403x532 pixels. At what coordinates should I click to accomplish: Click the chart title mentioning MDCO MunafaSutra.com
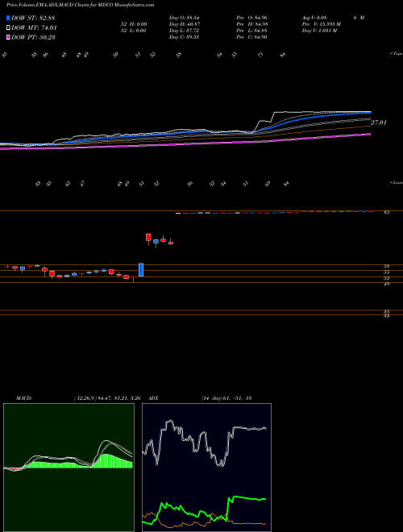click(x=80, y=6)
